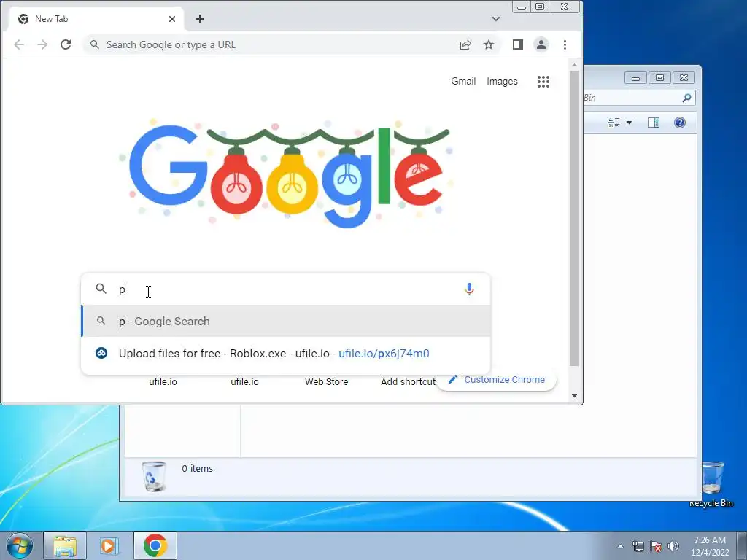Click the volume speaker tray icon
The width and height of the screenshot is (747, 560).
point(673,546)
